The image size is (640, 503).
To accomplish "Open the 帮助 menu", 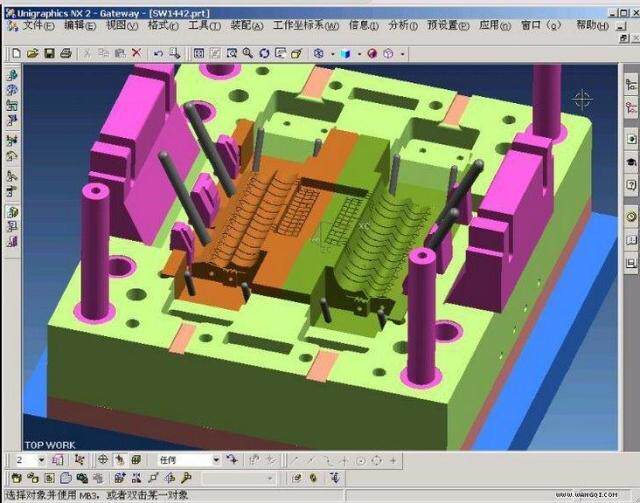I will pos(592,26).
